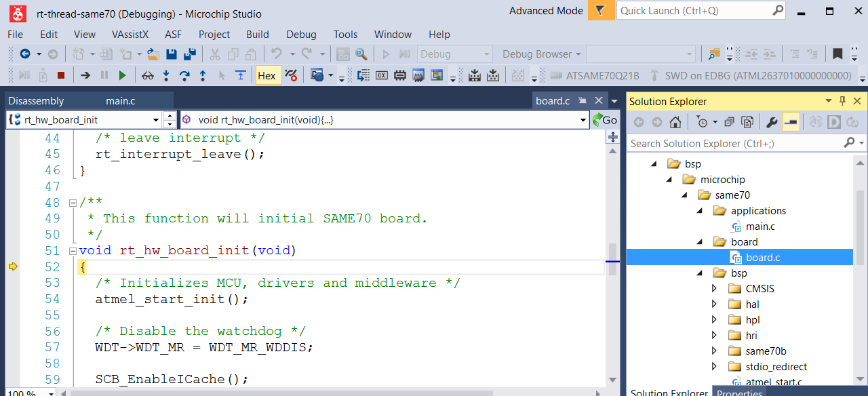The image size is (868, 396).
Task: Toggle the Preview Selected Items button
Action: click(x=790, y=122)
